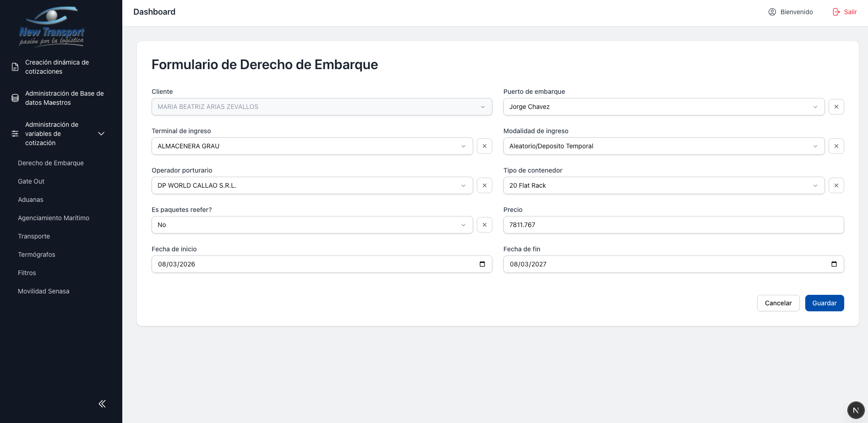The width and height of the screenshot is (868, 423).
Task: Click the New Transport logo
Action: pos(52,27)
